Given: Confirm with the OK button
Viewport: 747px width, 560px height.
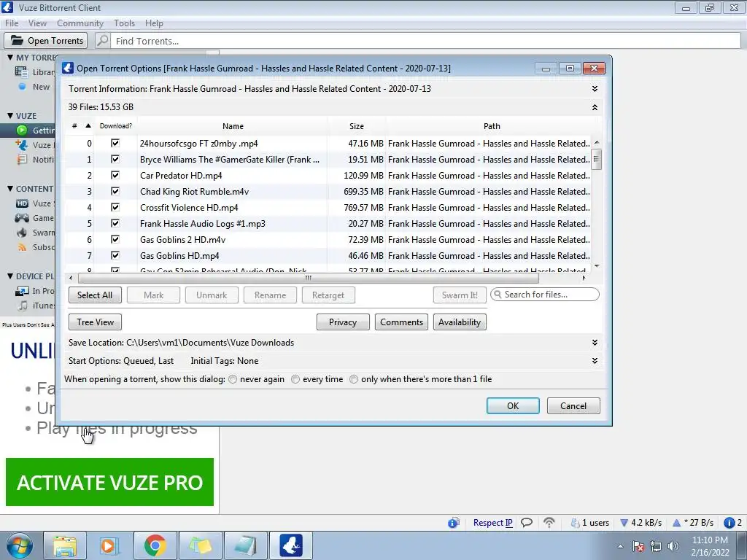Looking at the screenshot, I should [x=513, y=405].
